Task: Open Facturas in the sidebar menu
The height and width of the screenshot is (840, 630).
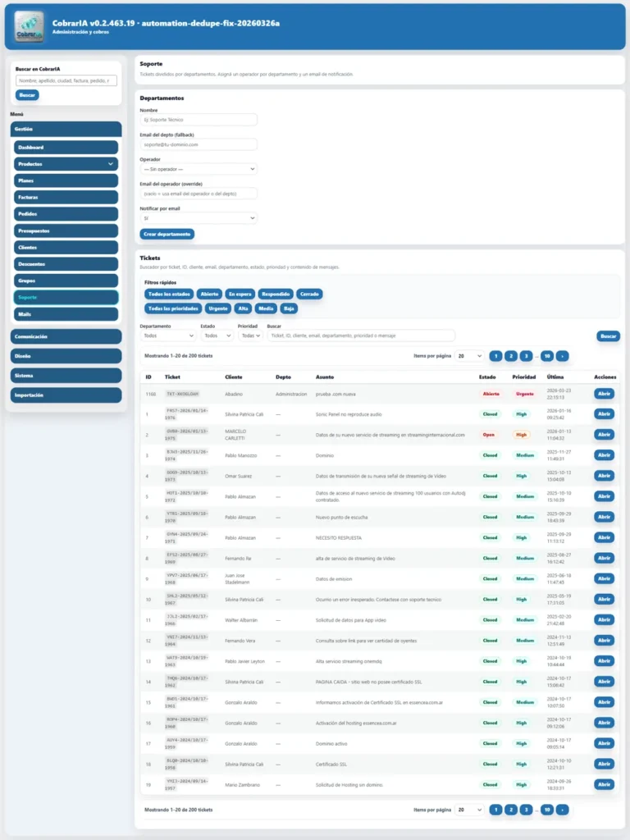Action: point(66,197)
